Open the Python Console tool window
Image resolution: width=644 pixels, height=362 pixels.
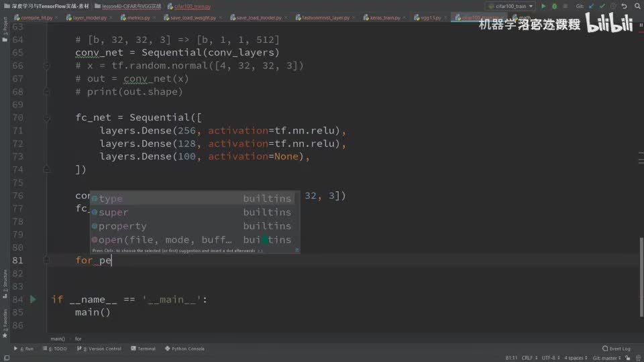[x=184, y=349]
